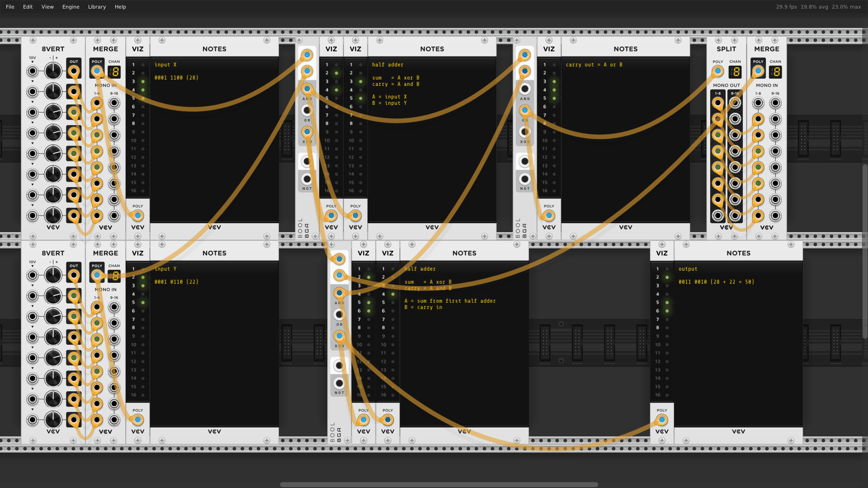Open the Help menu
868x488 pixels.
click(x=120, y=7)
